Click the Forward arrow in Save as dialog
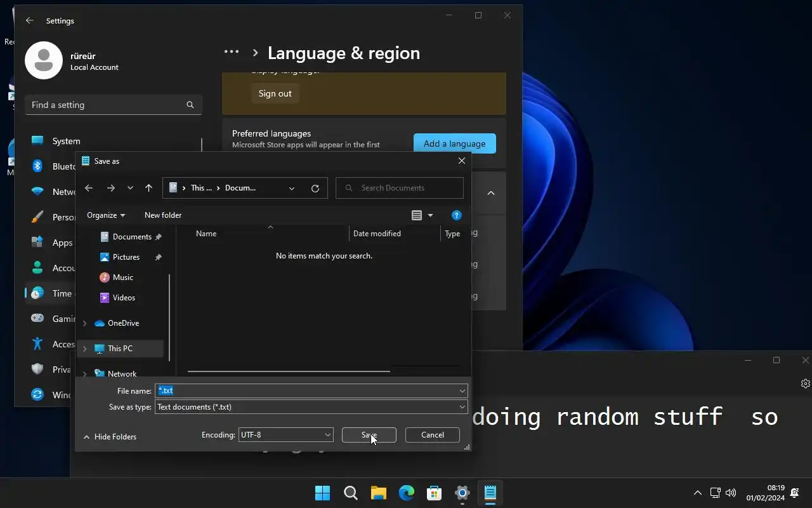812x508 pixels. (111, 188)
